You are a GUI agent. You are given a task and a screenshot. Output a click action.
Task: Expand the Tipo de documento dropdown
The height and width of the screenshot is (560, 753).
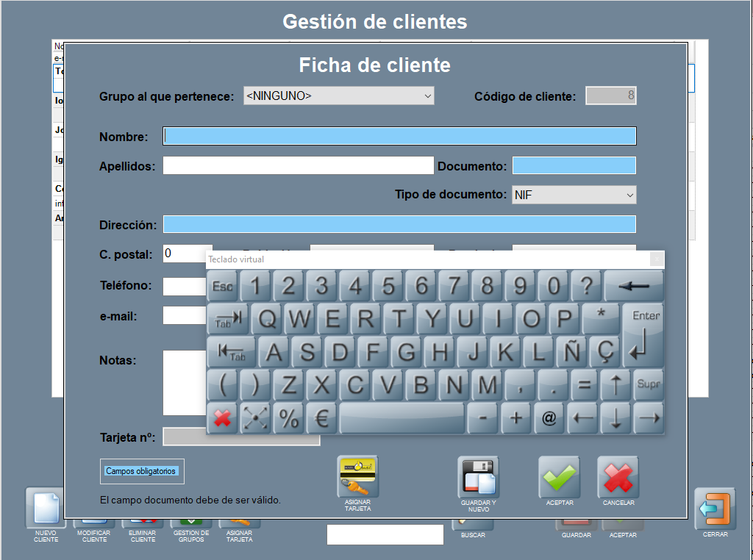point(574,195)
